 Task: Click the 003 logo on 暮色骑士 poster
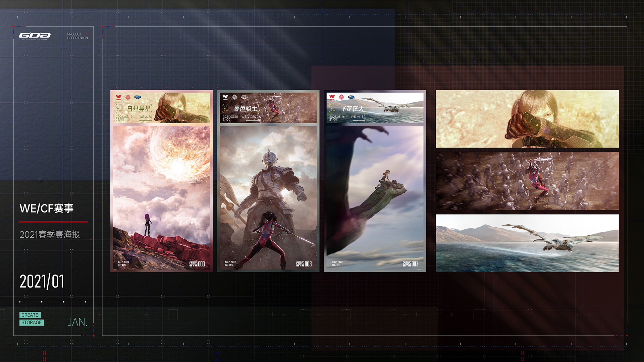[304, 264]
